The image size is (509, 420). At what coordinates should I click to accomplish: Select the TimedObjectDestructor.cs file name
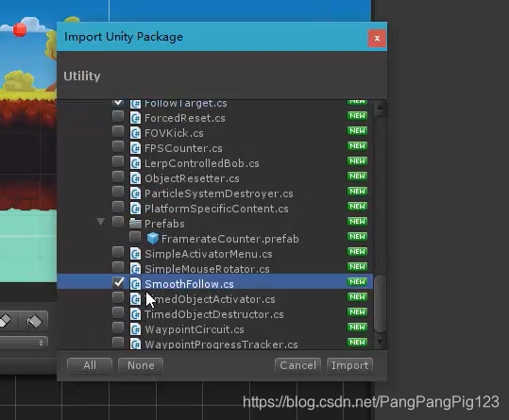pos(214,314)
